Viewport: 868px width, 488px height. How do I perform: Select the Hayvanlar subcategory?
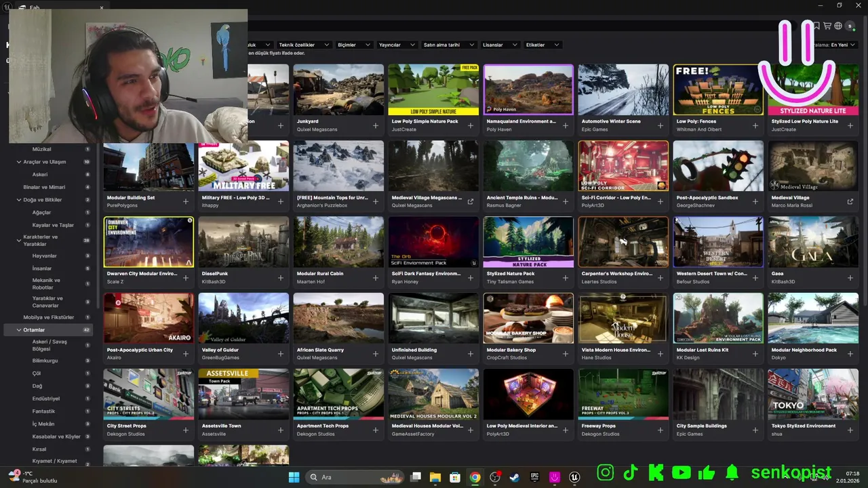pos(44,256)
